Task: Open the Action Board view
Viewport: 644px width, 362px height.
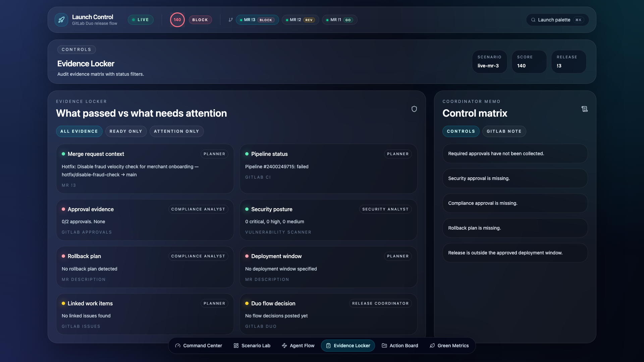Action: coord(400,346)
